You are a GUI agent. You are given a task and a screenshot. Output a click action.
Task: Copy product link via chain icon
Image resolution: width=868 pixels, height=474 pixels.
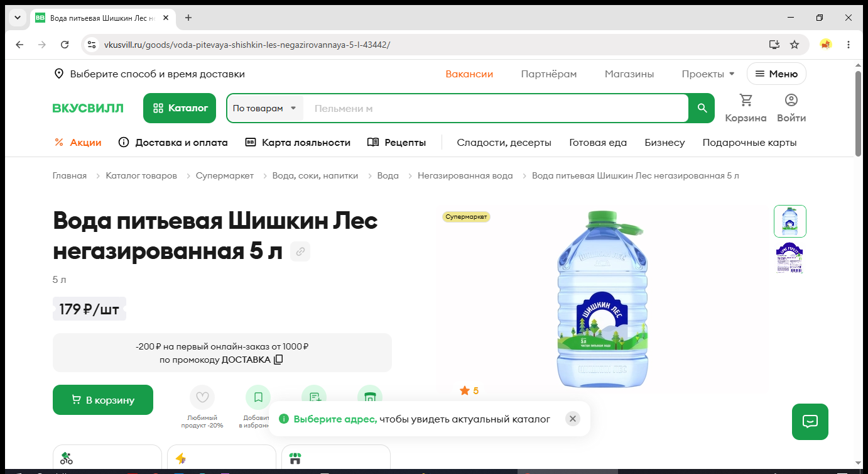pyautogui.click(x=300, y=251)
